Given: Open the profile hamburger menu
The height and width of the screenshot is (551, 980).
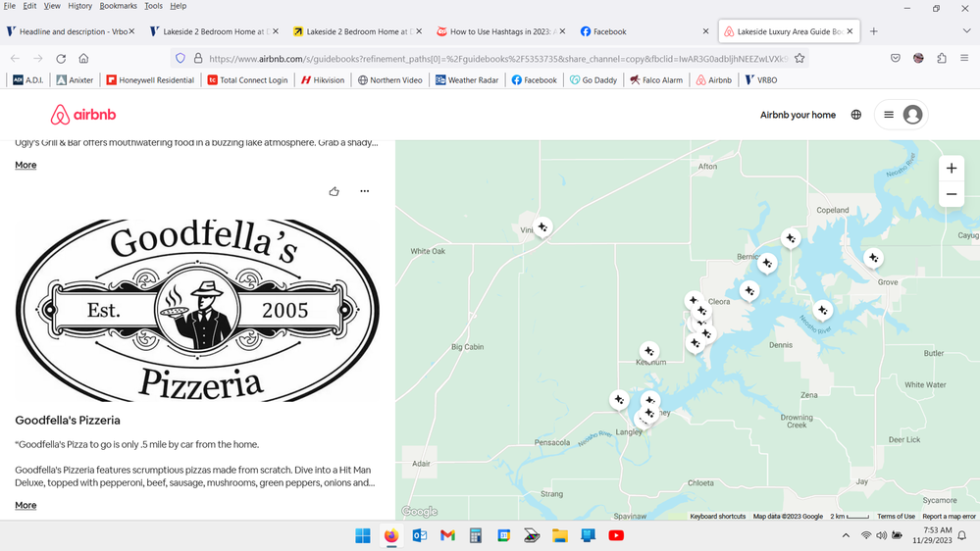Looking at the screenshot, I should [900, 115].
